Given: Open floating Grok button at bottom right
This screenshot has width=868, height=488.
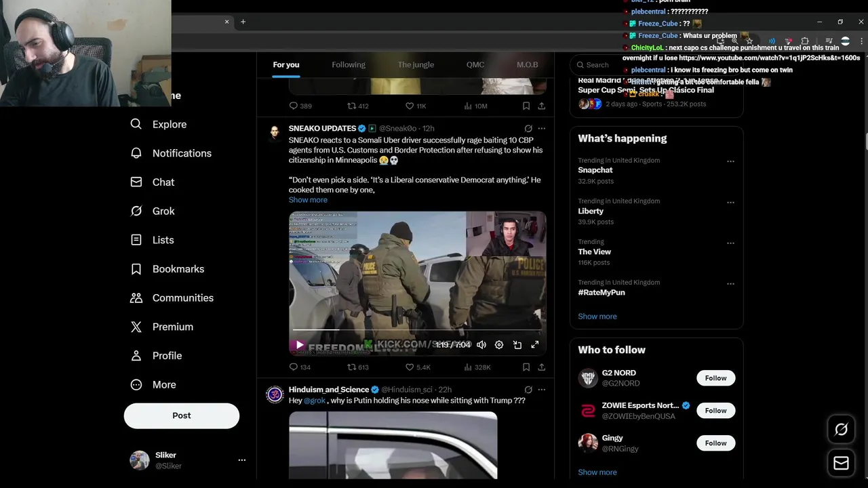Looking at the screenshot, I should [x=841, y=429].
